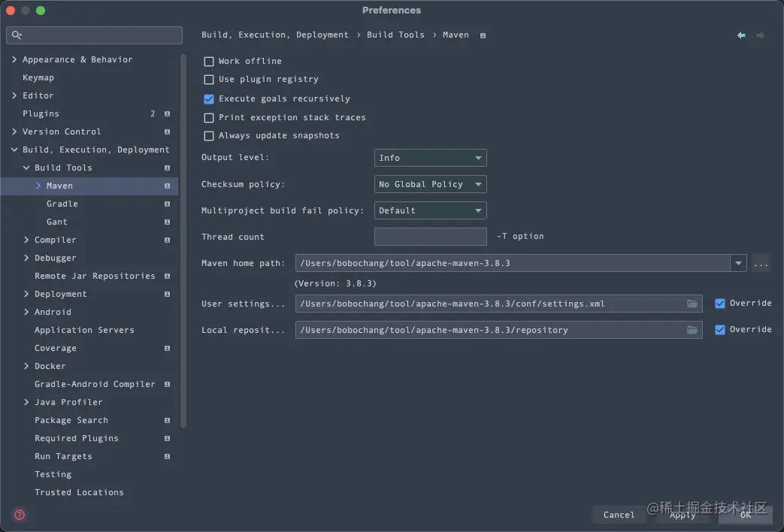The height and width of the screenshot is (532, 784).
Task: Expand the Android node
Action: point(26,312)
